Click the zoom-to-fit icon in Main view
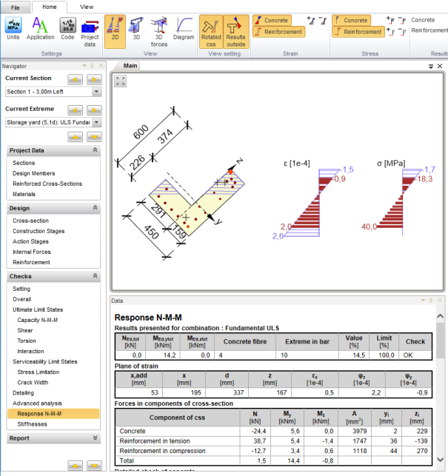448x476 pixels. 121,81
